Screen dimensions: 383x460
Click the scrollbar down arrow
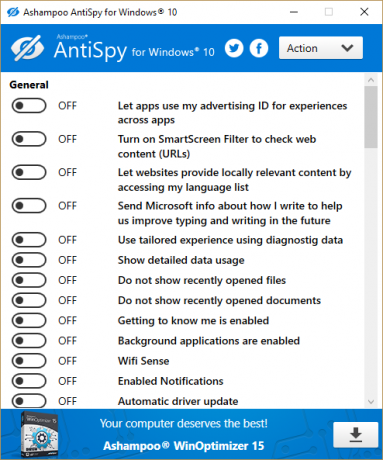click(x=371, y=402)
